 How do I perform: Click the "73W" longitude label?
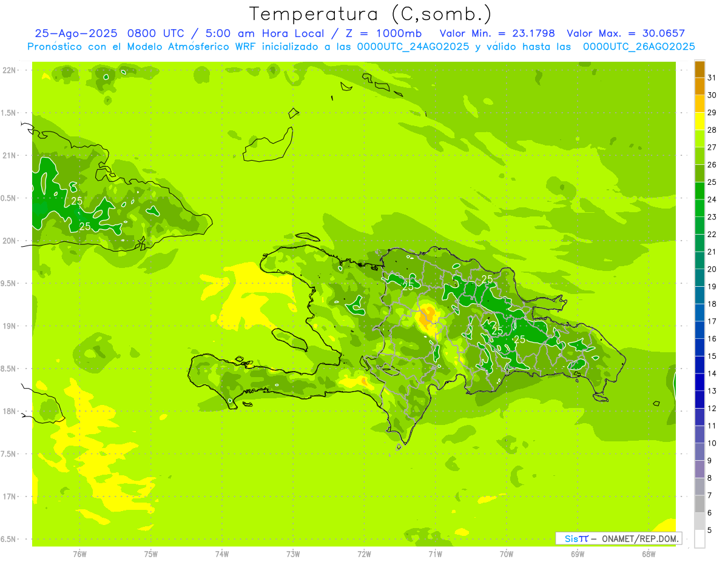293,554
